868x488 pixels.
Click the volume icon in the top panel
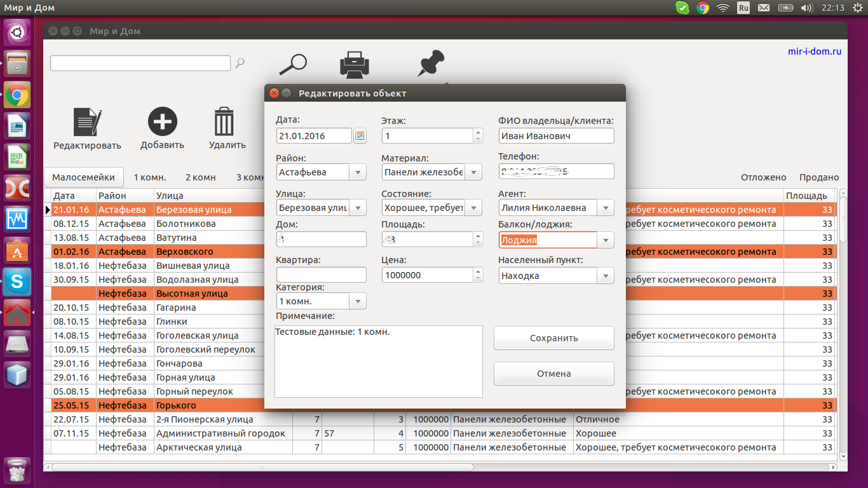pyautogui.click(x=807, y=8)
